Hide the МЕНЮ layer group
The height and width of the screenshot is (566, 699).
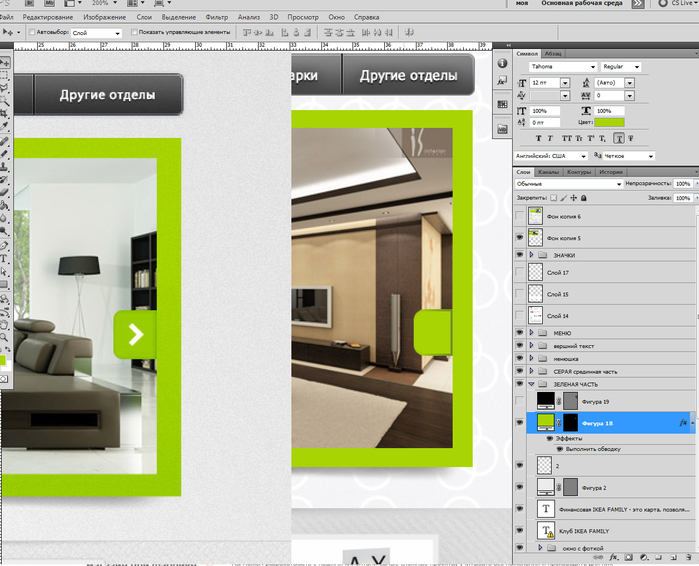(519, 332)
